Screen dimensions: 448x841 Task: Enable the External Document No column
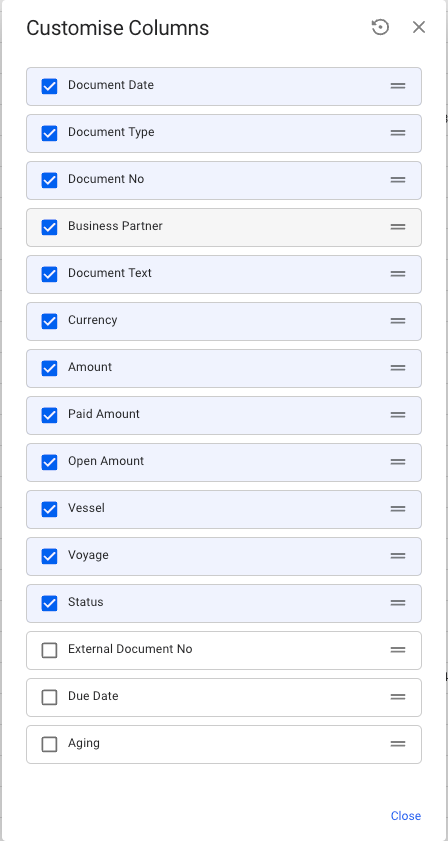click(x=49, y=650)
